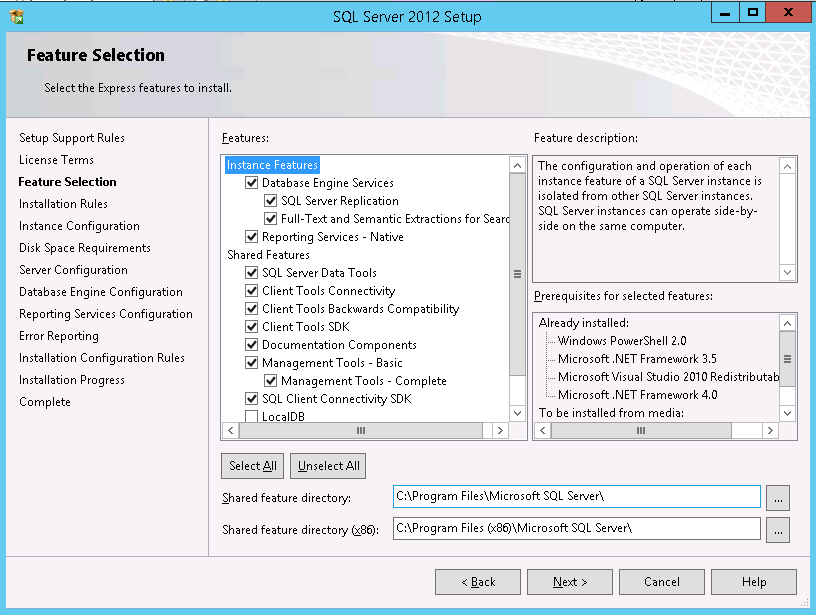This screenshot has height=615, width=816.
Task: Click down arrow in Prerequisites list scrollbar
Action: (x=788, y=413)
